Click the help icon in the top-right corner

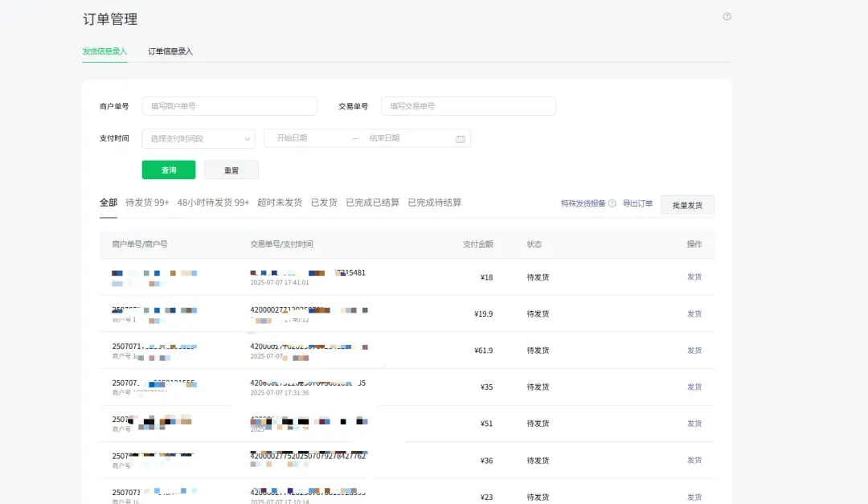click(x=727, y=16)
